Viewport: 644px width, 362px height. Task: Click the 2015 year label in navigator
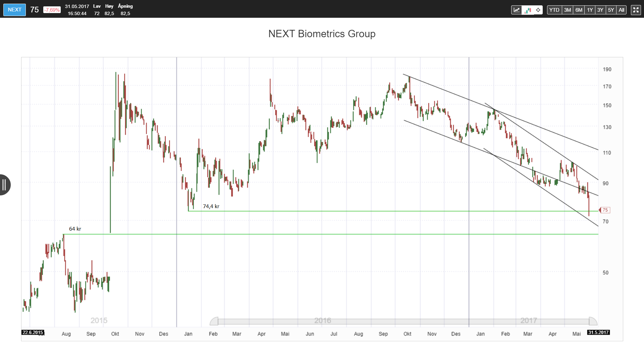click(x=99, y=320)
